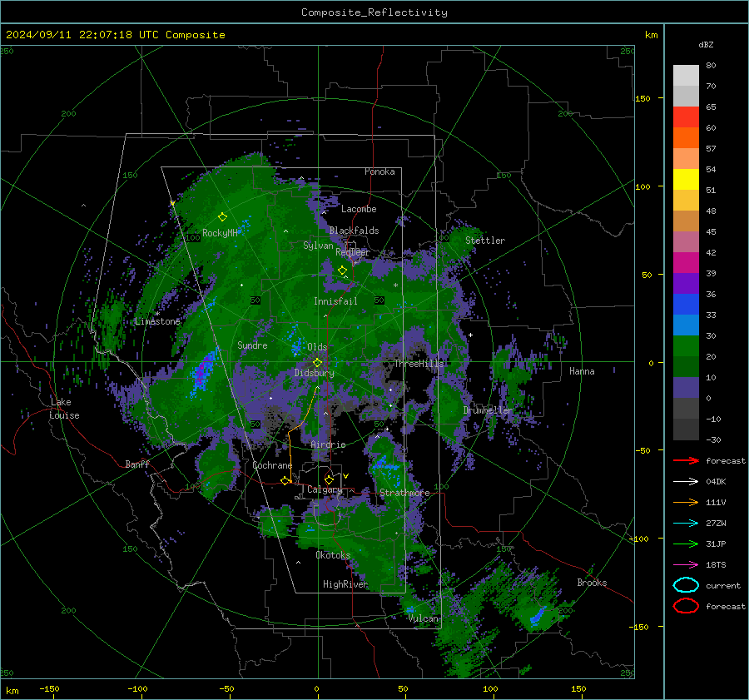Select the yellow diamond marker below Cochrane
The width and height of the screenshot is (749, 700).
[x=285, y=481]
